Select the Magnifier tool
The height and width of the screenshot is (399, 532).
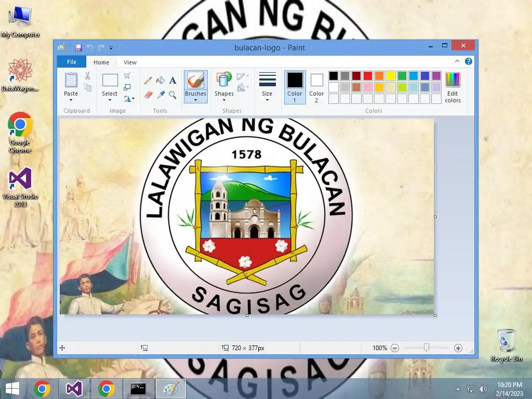click(172, 95)
